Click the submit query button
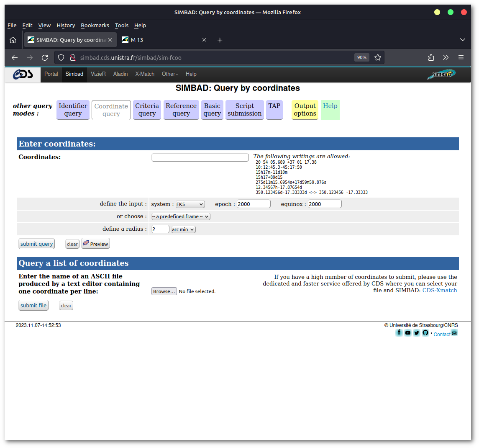 click(37, 244)
